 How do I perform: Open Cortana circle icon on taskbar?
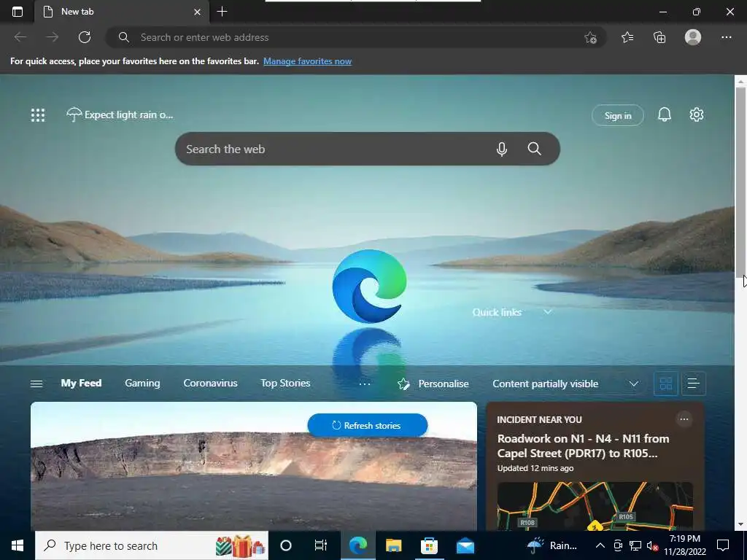[285, 545]
